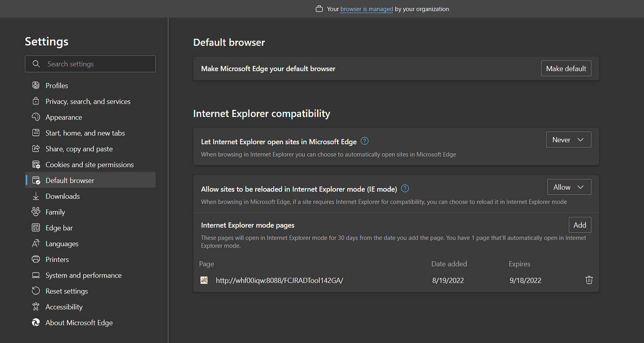Delete the IE mode page with the trash icon
The width and height of the screenshot is (644, 343).
[x=589, y=280]
